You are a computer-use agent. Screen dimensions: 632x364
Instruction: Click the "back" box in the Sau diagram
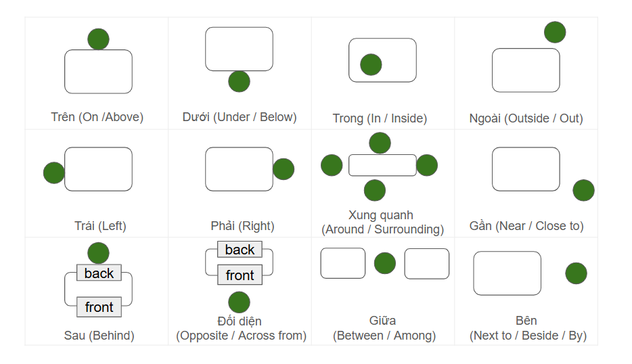coord(99,273)
